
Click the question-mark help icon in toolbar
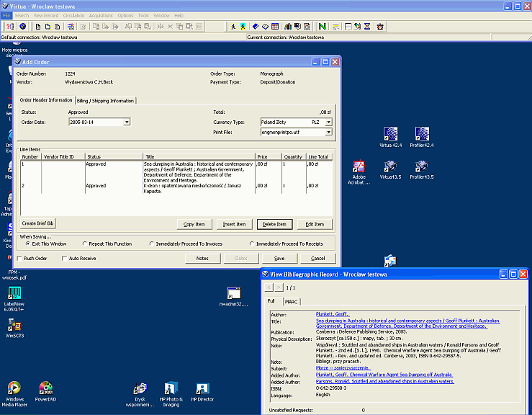pos(10,27)
